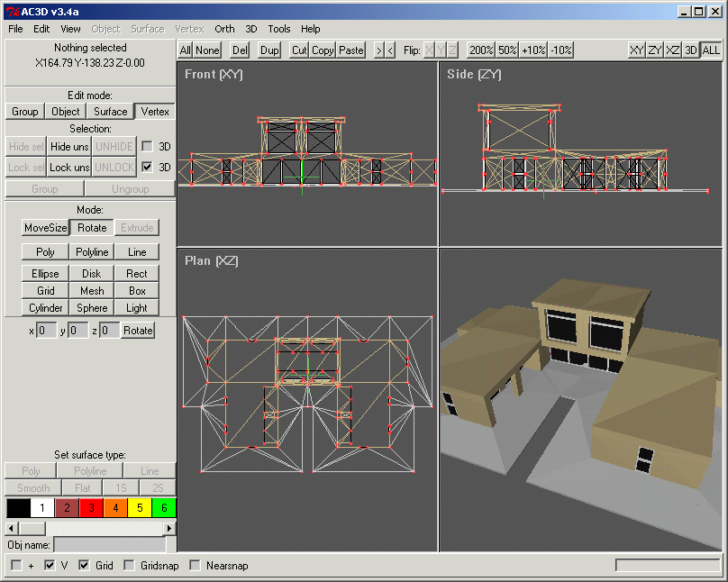Click the Del toolbar button
The height and width of the screenshot is (582, 728).
pos(240,50)
